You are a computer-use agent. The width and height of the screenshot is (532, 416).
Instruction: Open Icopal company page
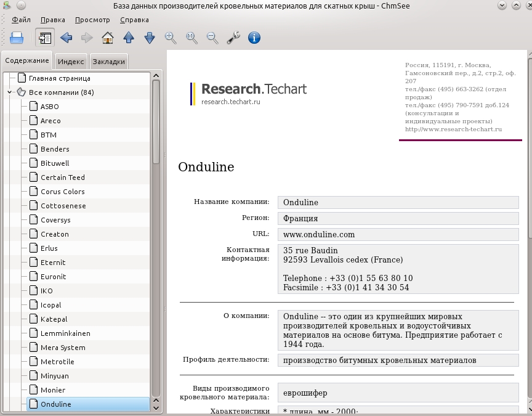pos(50,305)
